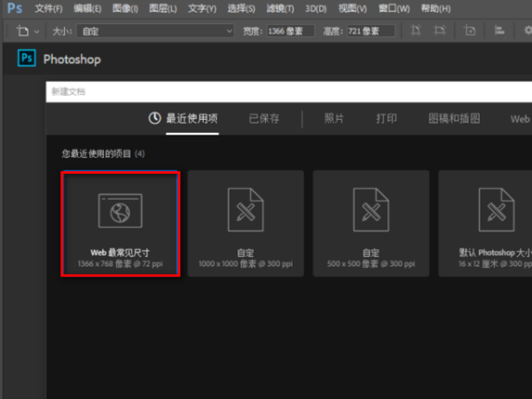Open the 编辑(E) menu

tap(87, 9)
